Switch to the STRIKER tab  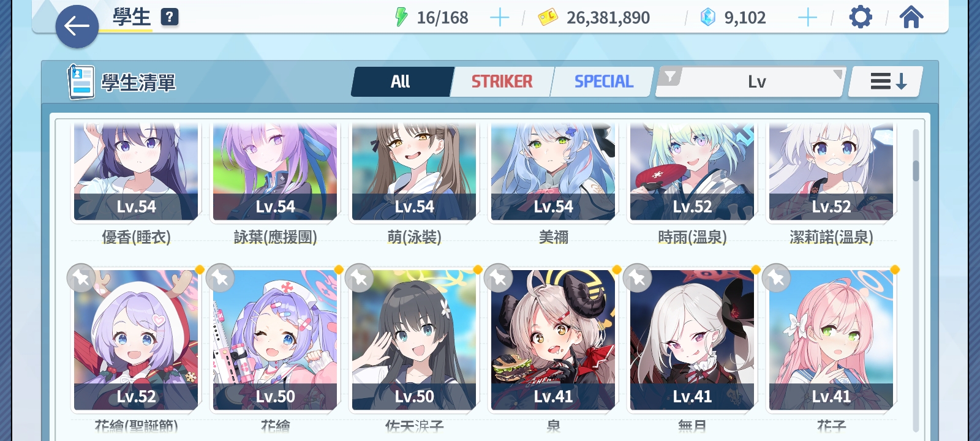pos(502,81)
